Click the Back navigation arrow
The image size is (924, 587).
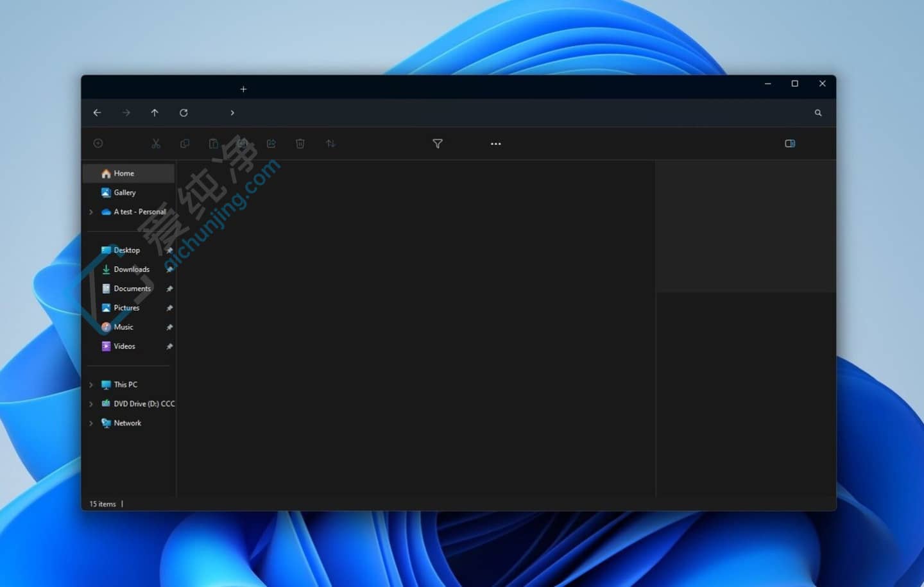97,112
